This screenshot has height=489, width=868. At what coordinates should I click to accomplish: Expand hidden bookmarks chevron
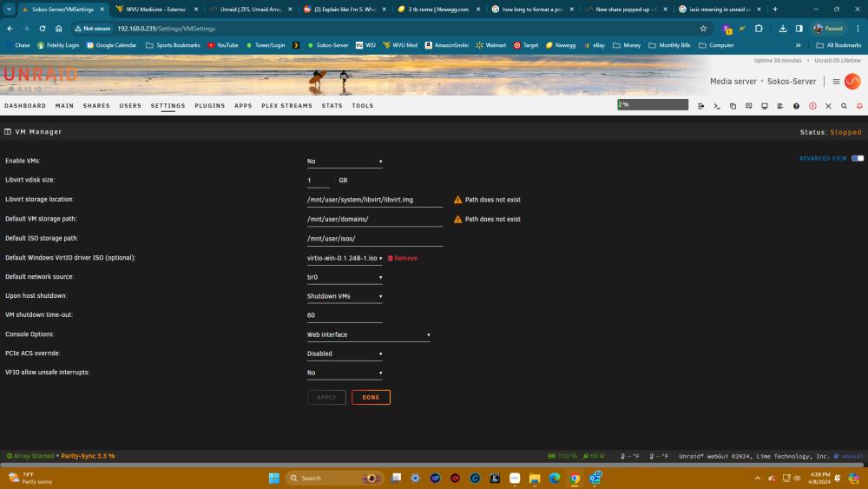pyautogui.click(x=799, y=45)
